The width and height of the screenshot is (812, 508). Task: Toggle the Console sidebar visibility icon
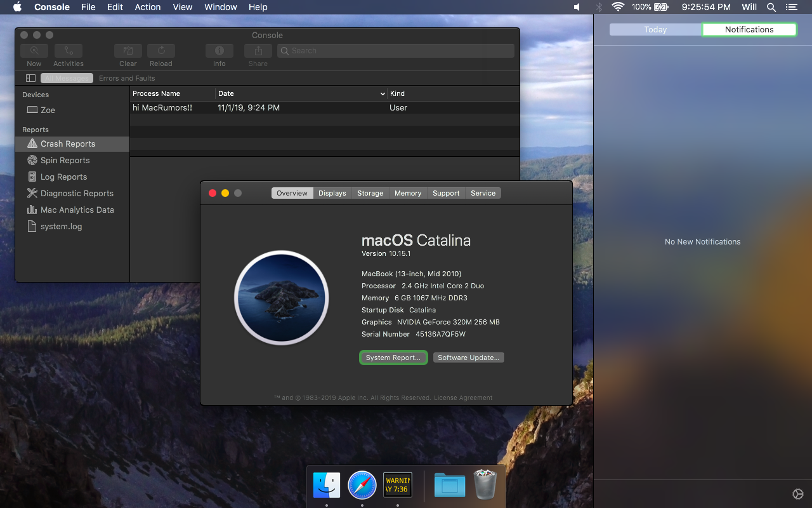(x=30, y=78)
